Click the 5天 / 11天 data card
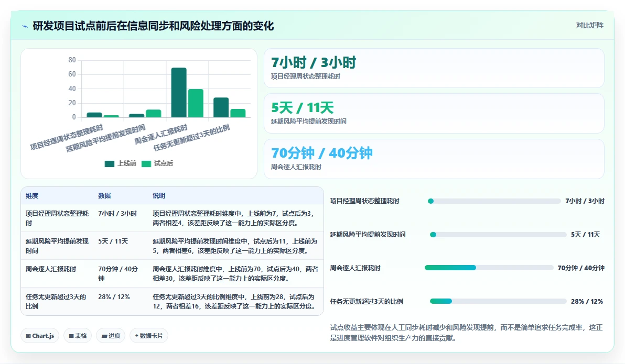 point(434,114)
